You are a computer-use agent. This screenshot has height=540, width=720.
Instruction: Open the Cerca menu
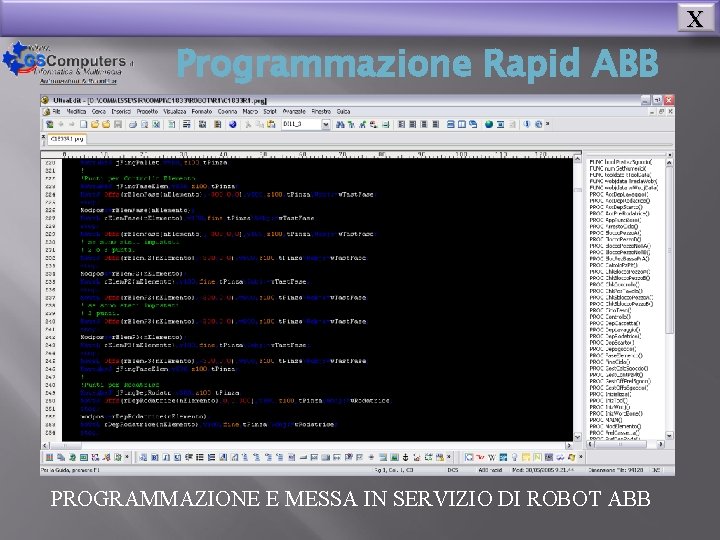click(99, 112)
